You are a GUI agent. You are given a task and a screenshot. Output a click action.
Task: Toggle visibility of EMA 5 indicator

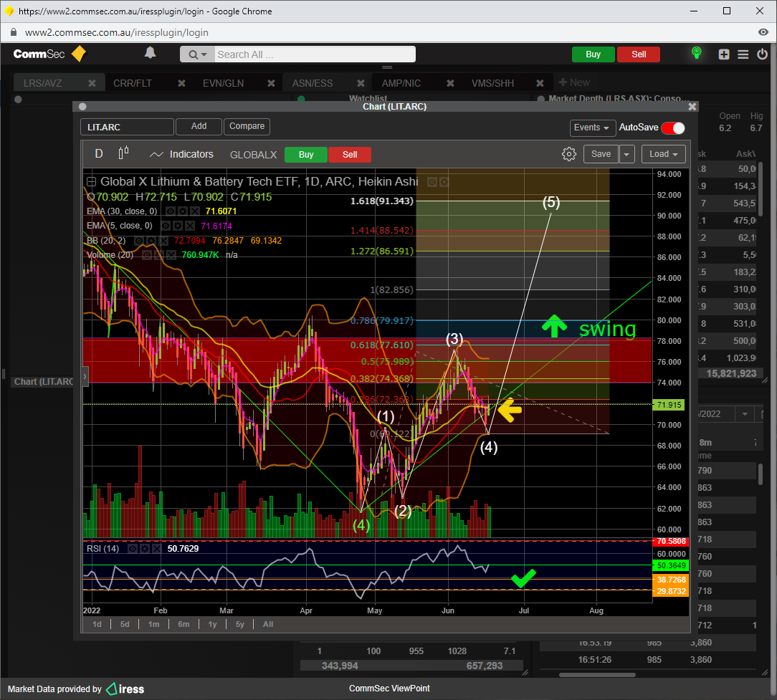pyautogui.click(x=166, y=226)
